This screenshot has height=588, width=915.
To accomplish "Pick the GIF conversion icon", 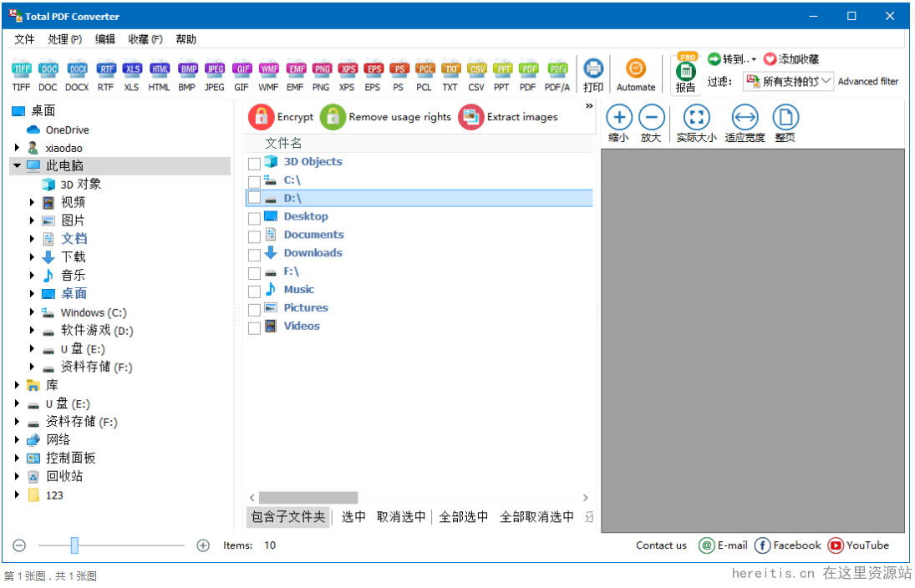I will (x=242, y=69).
